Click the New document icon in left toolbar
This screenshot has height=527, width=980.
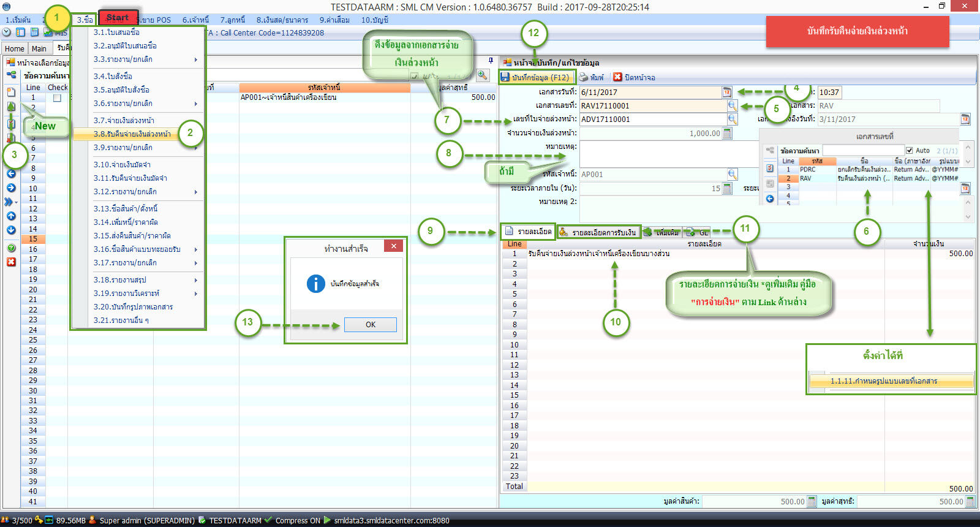11,92
